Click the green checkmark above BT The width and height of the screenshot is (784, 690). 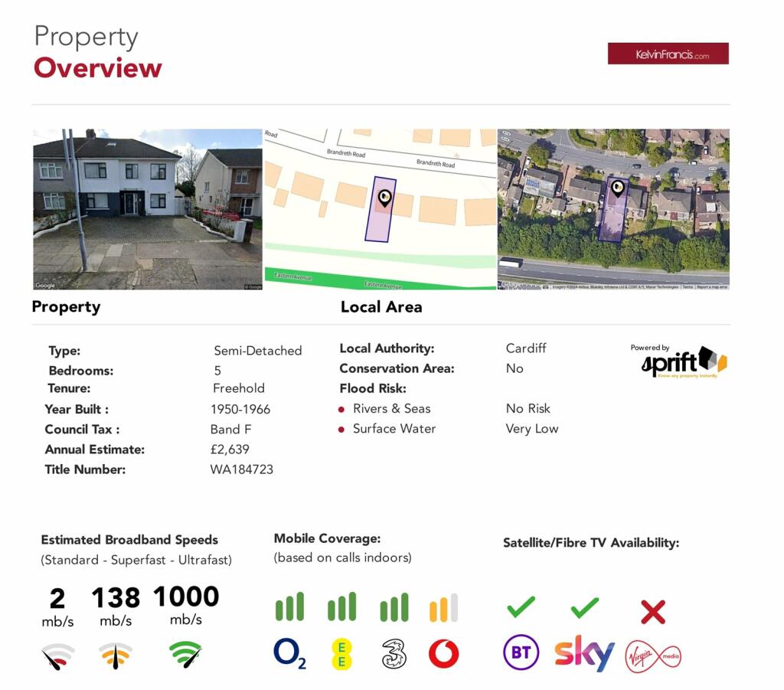pyautogui.click(x=521, y=608)
